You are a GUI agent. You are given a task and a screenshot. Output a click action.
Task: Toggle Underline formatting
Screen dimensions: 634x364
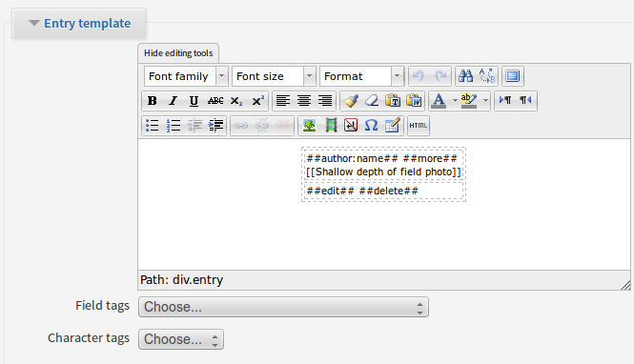[x=194, y=101]
